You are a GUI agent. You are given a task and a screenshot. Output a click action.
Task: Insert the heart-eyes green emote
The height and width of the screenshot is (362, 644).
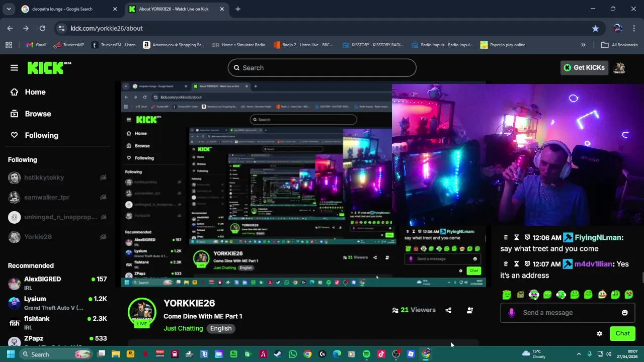click(x=629, y=295)
